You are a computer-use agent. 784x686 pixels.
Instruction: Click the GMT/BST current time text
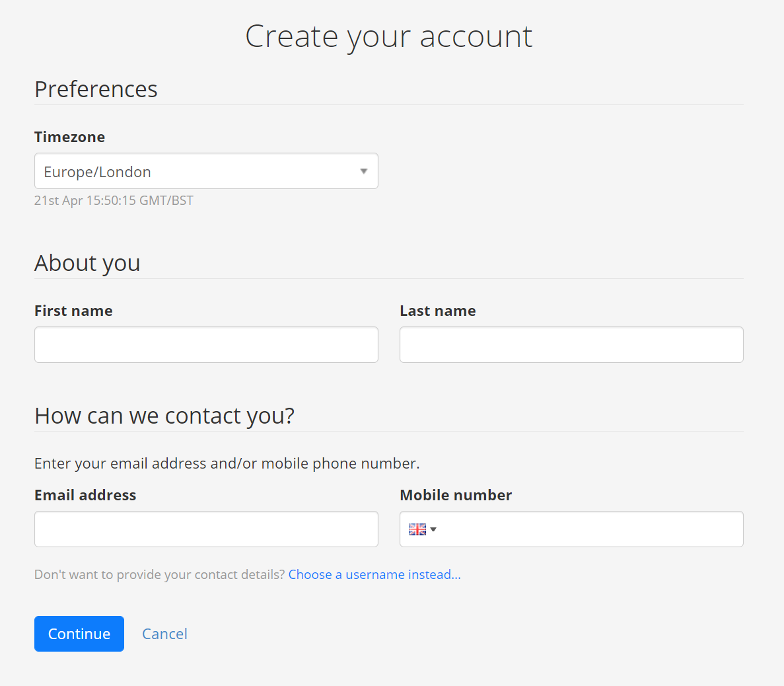(x=114, y=200)
